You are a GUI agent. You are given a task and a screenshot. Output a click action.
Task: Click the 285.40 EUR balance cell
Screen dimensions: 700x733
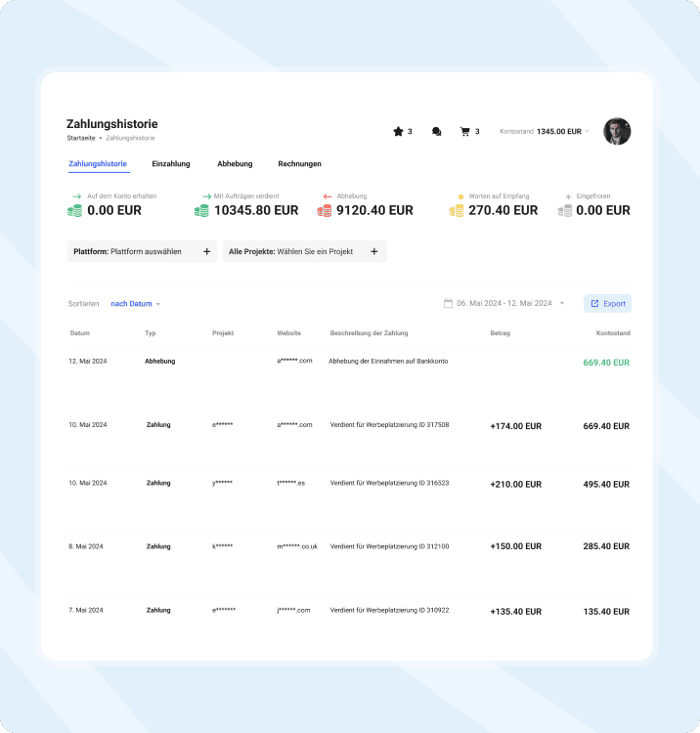[x=606, y=546]
